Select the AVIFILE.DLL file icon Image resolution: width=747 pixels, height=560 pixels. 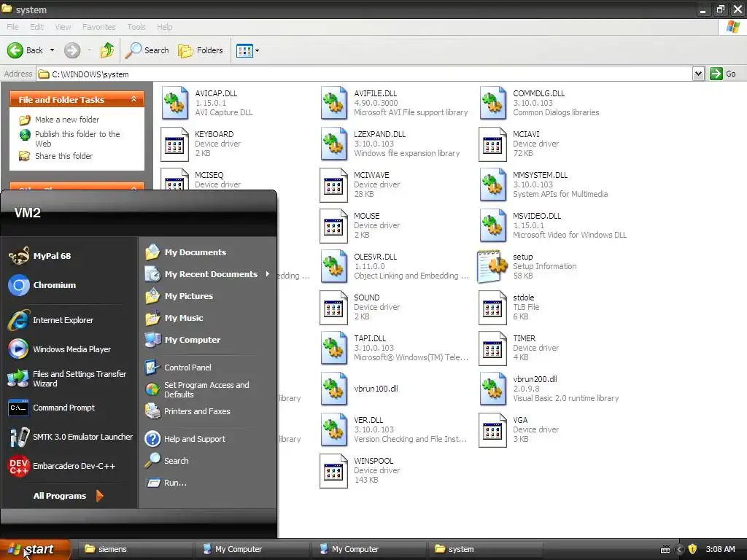[x=334, y=103]
